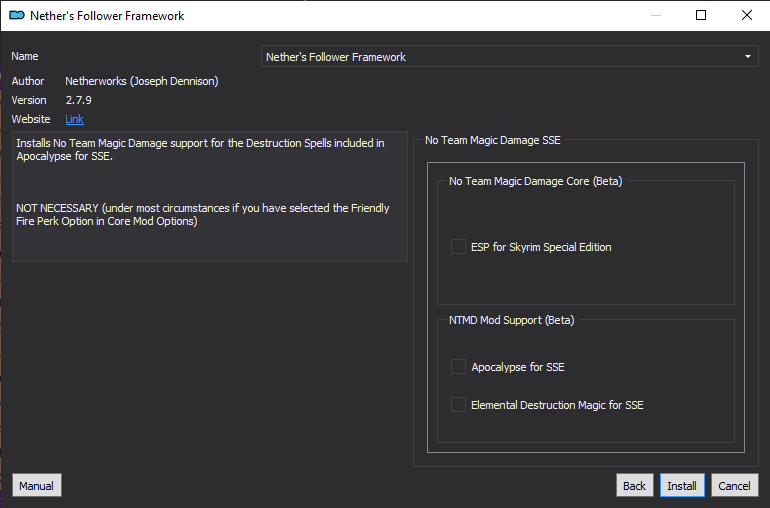The height and width of the screenshot is (508, 770).
Task: Click the Nether's Follower Framework combo box
Action: tap(510, 56)
